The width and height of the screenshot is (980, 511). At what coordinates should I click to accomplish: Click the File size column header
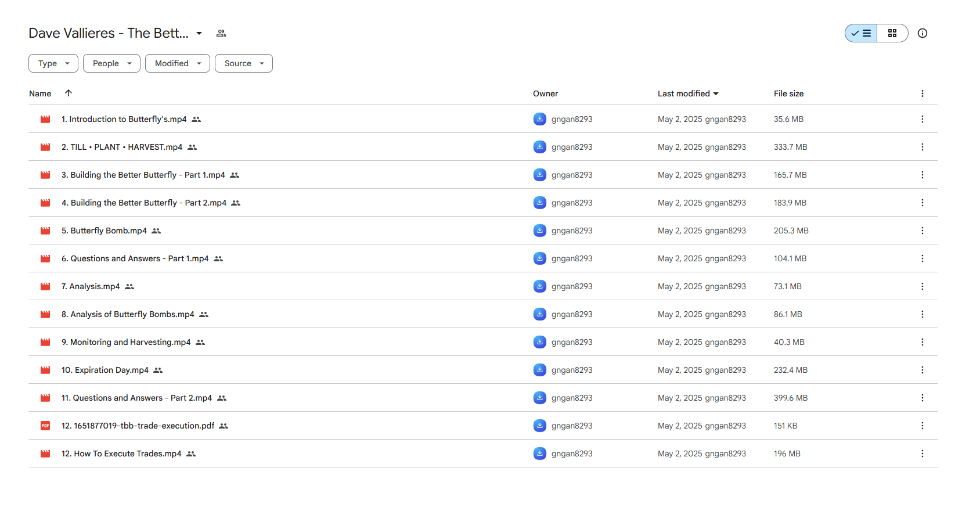(788, 93)
